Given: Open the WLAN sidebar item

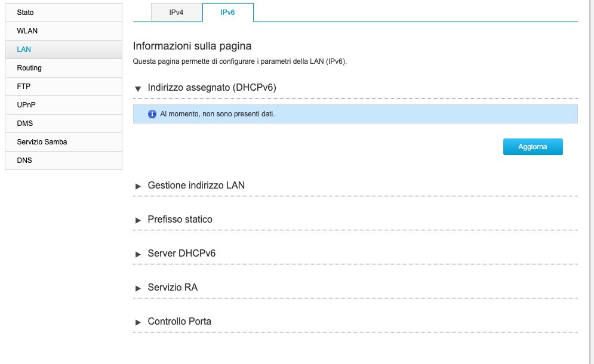Looking at the screenshot, I should tap(63, 30).
